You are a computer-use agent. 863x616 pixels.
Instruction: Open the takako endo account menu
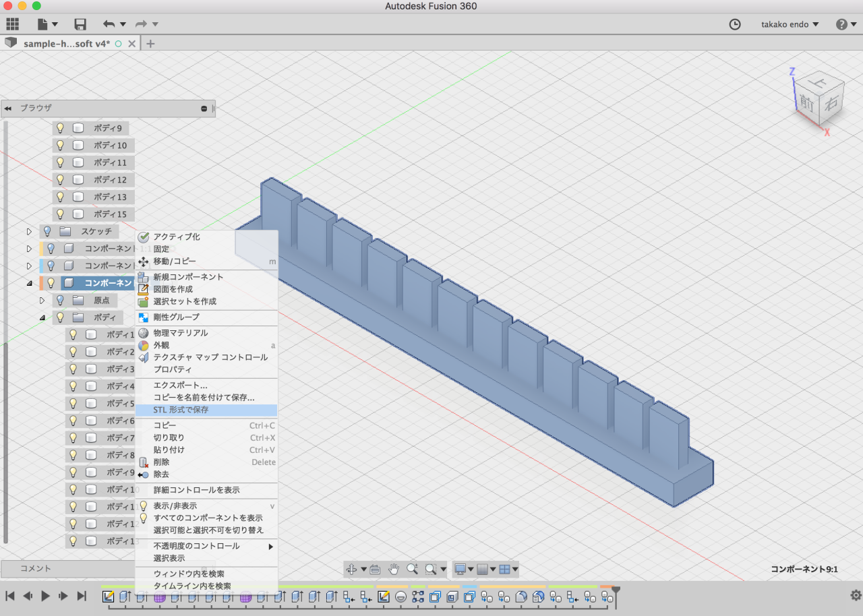790,24
